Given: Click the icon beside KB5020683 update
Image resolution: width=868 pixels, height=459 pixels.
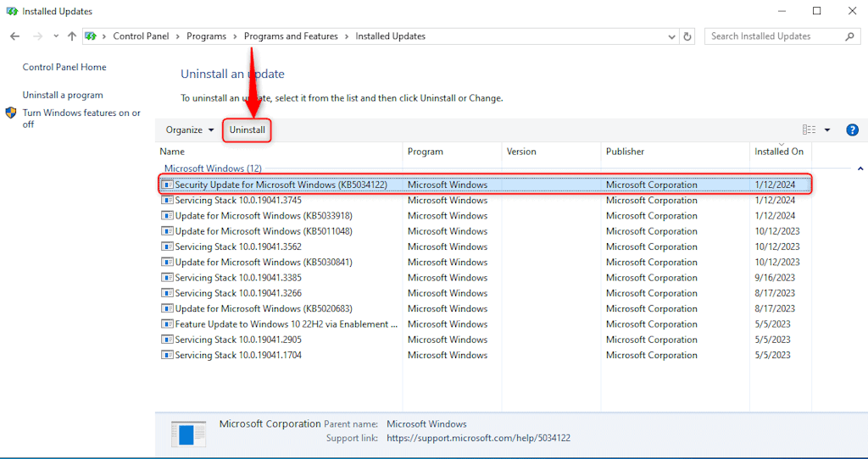Looking at the screenshot, I should 167,308.
